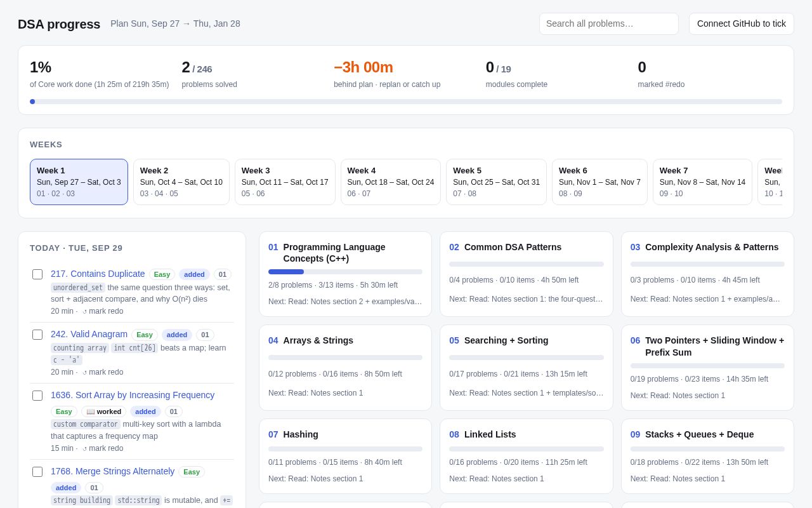The height and width of the screenshot is (508, 812).
Task: Open the 1768. Merge Strings Alternately link
Action: point(112,471)
